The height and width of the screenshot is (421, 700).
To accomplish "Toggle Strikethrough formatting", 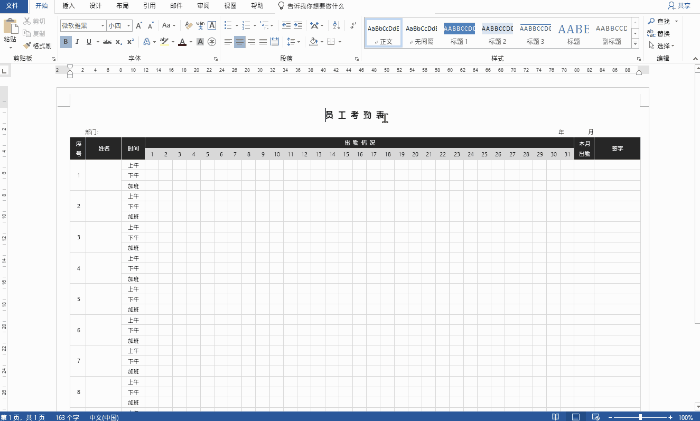I will click(x=107, y=42).
